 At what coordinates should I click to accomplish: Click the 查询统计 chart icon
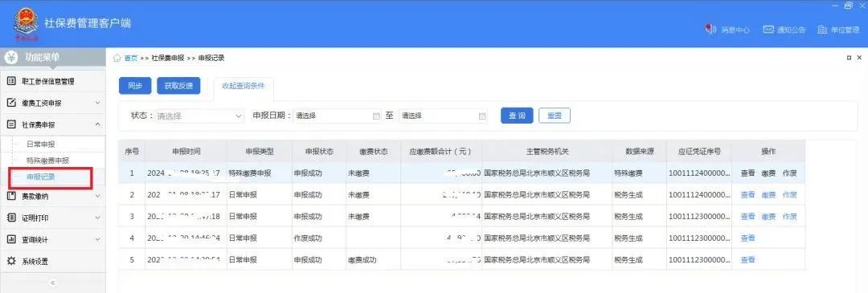coord(10,239)
